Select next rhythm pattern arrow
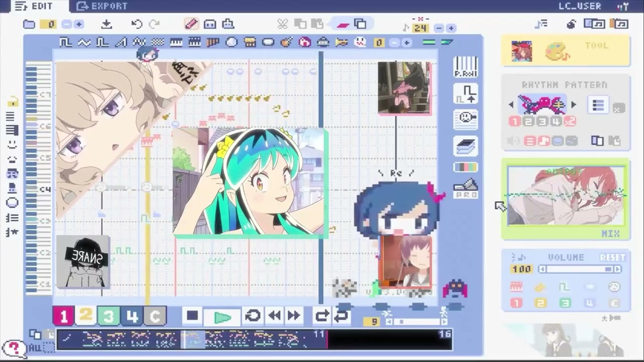This screenshot has height=362, width=644. (574, 105)
